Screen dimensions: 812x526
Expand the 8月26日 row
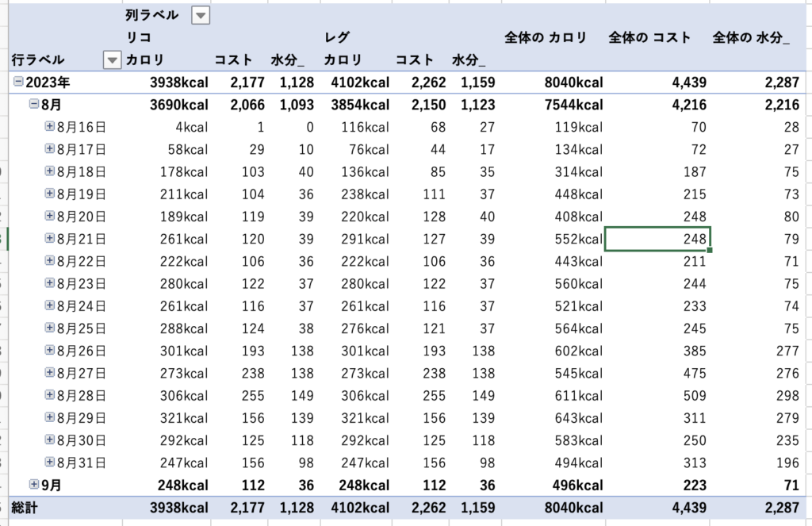(x=50, y=350)
